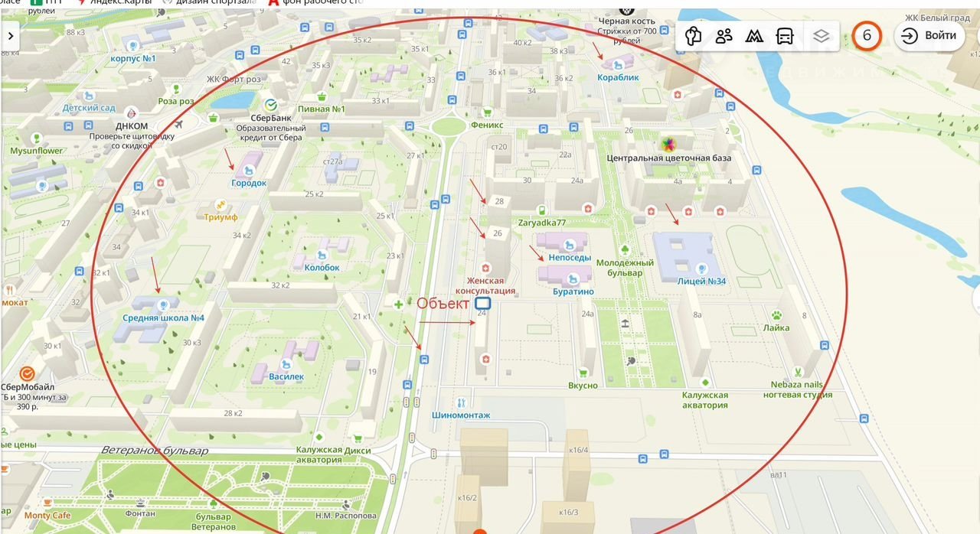The height and width of the screenshot is (534, 980).
Task: Select the Сбербанк green checkmark marker
Action: click(269, 104)
